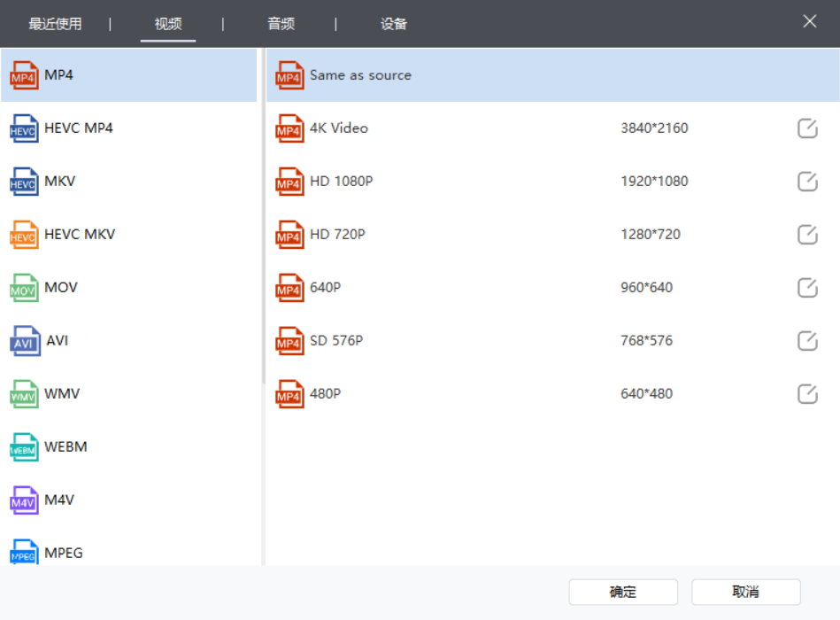Select the WEBM format icon
840x620 pixels.
click(x=26, y=446)
